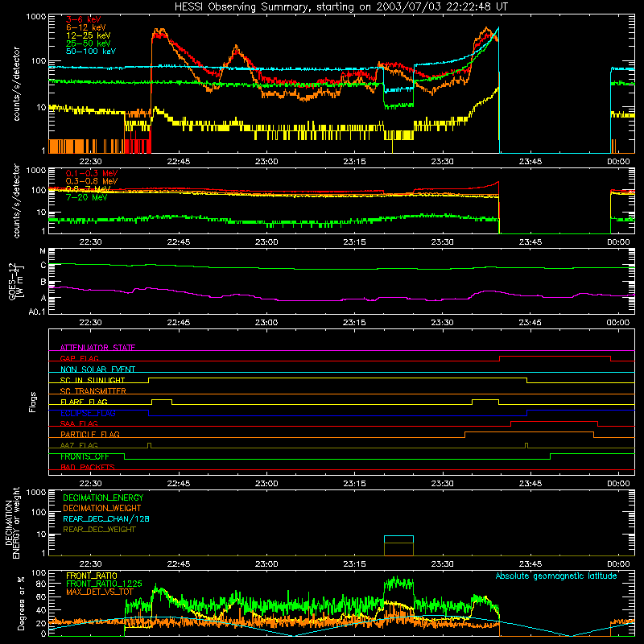Click the yellow 12-25 keV legend label
The image size is (644, 644).
(89, 35)
